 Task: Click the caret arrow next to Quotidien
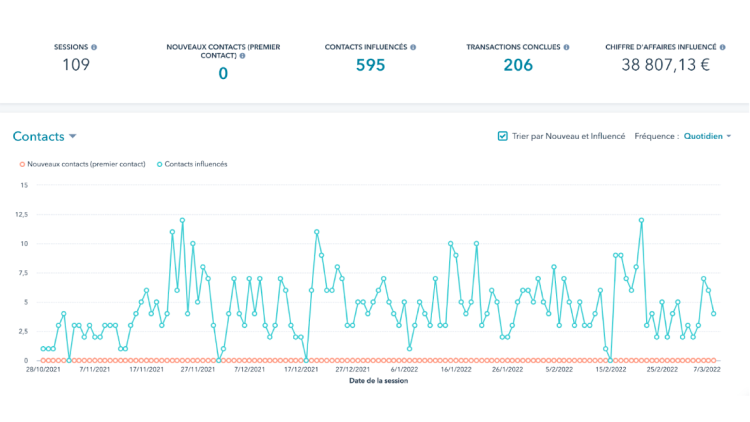728,136
